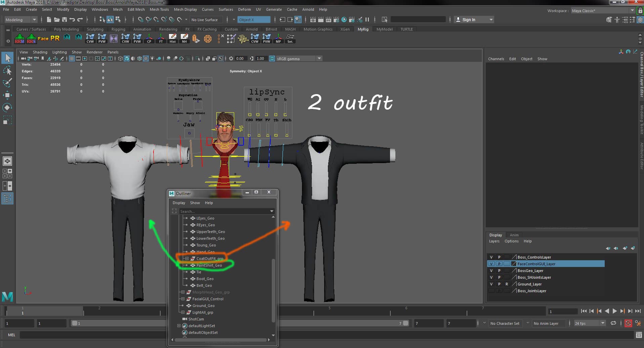The width and height of the screenshot is (644, 348).
Task: Toggle playback P box of FaceControlGUI_Layer
Action: tap(499, 264)
